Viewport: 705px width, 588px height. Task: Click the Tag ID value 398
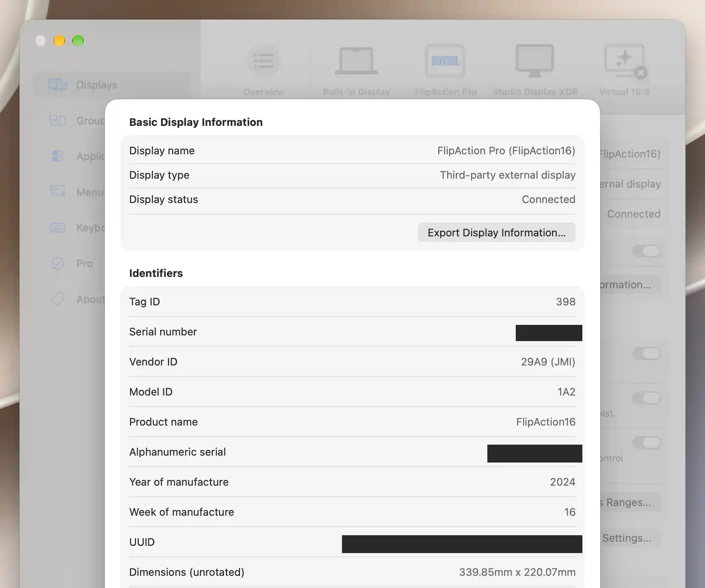[x=566, y=302]
